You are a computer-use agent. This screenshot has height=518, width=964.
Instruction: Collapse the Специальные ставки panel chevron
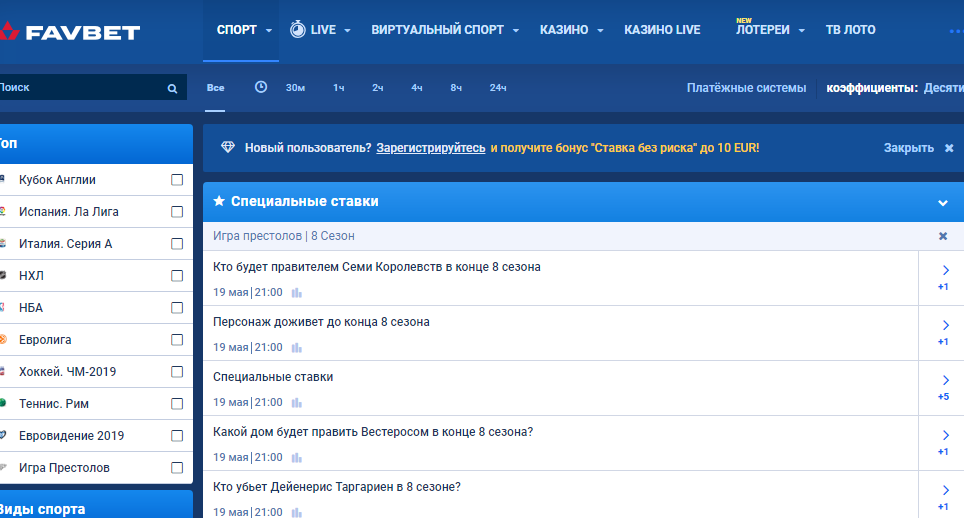pos(942,203)
